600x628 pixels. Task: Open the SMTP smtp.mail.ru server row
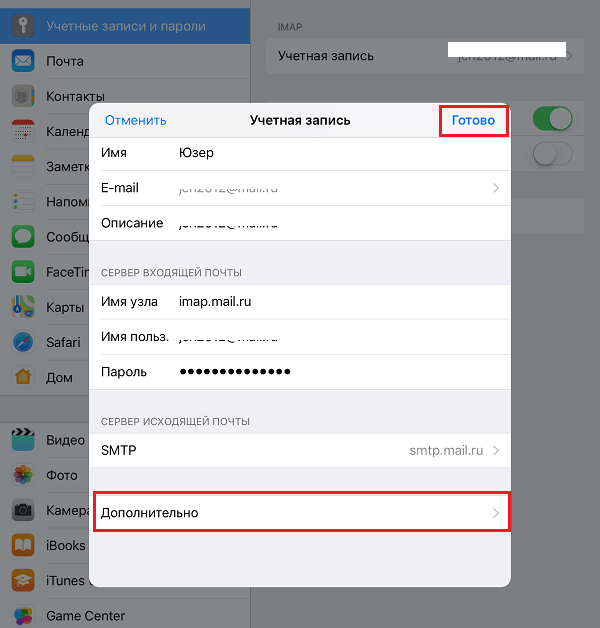tap(300, 451)
